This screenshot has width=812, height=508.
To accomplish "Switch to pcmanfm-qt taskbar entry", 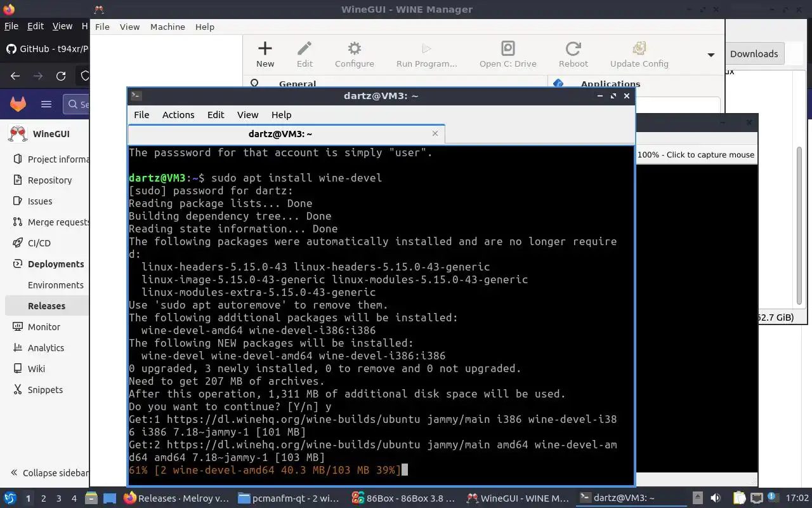I will point(289,498).
